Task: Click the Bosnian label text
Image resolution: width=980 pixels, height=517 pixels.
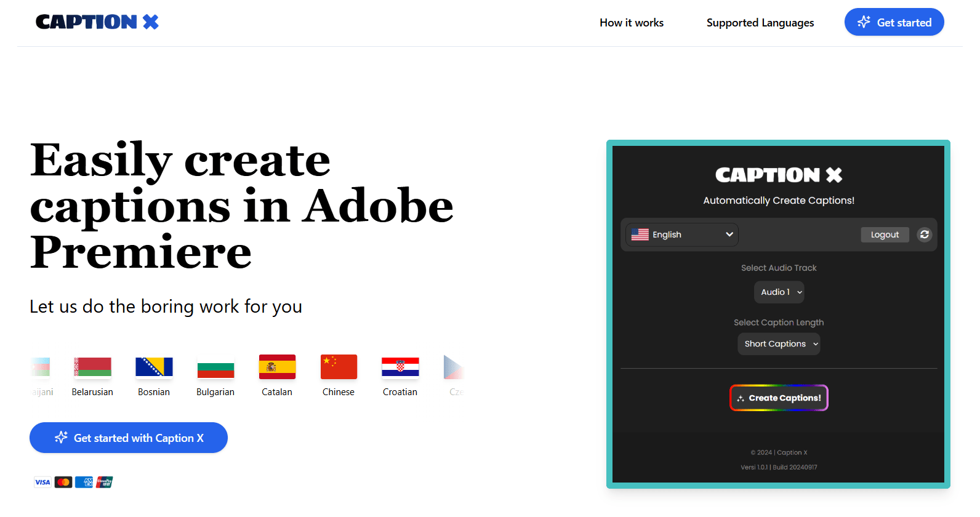Action: pos(154,392)
